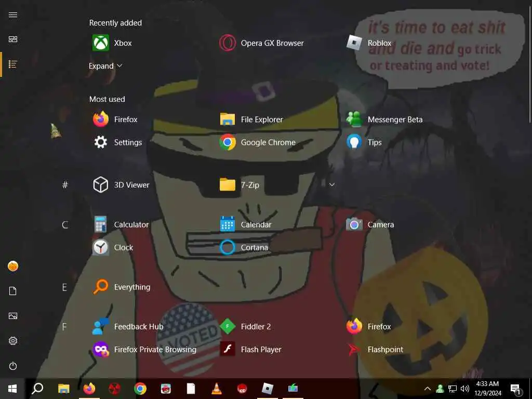Open Power options
This screenshot has width=532, height=399.
point(13,366)
